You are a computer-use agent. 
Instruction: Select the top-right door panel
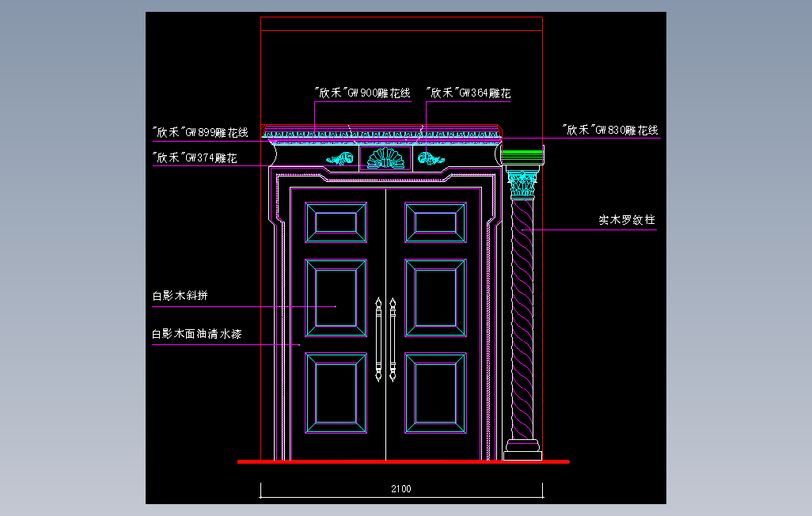(x=435, y=222)
